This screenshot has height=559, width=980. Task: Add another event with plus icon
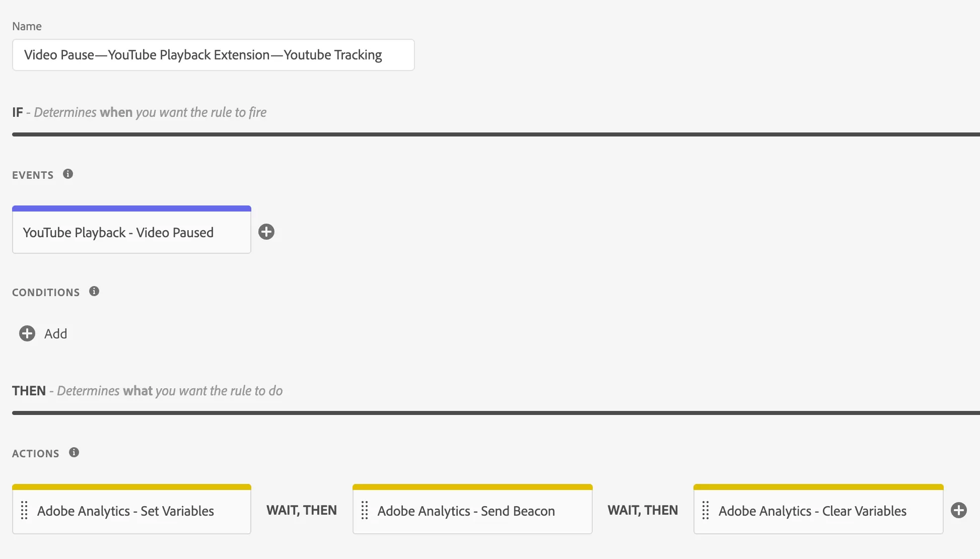click(266, 232)
